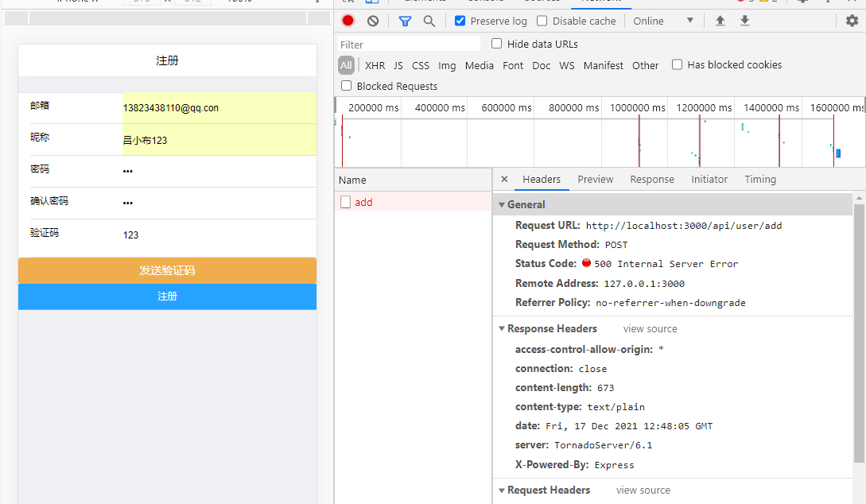This screenshot has width=866, height=504.
Task: Click the nickname field containing 吕小布123
Action: point(219,140)
